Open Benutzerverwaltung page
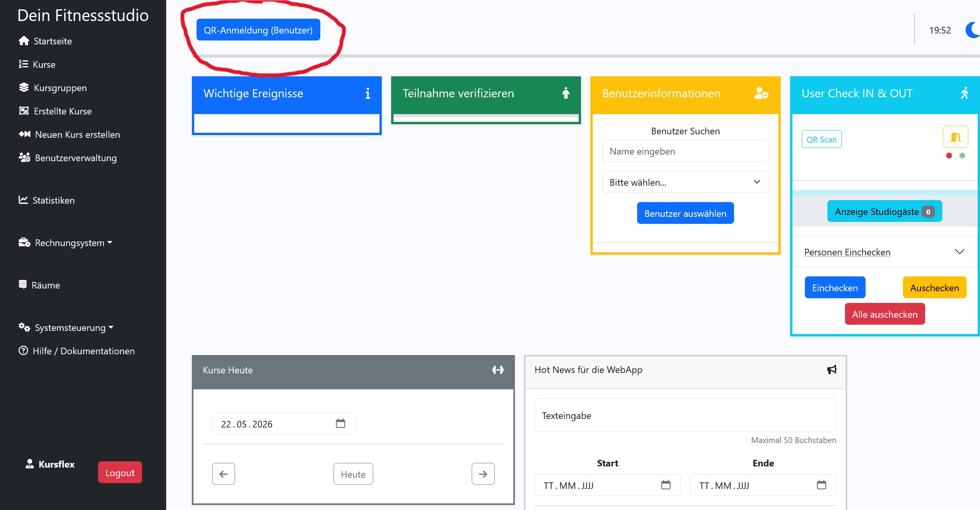 pyautogui.click(x=76, y=158)
